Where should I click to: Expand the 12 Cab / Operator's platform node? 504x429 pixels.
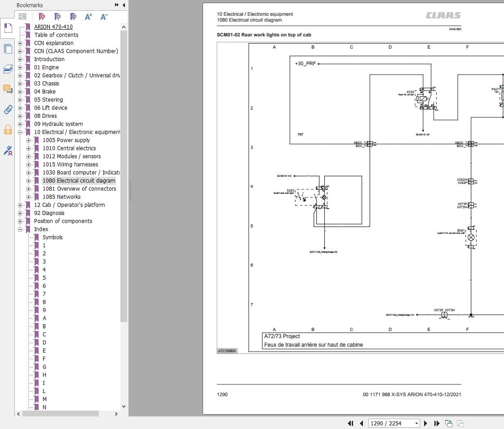click(x=20, y=205)
